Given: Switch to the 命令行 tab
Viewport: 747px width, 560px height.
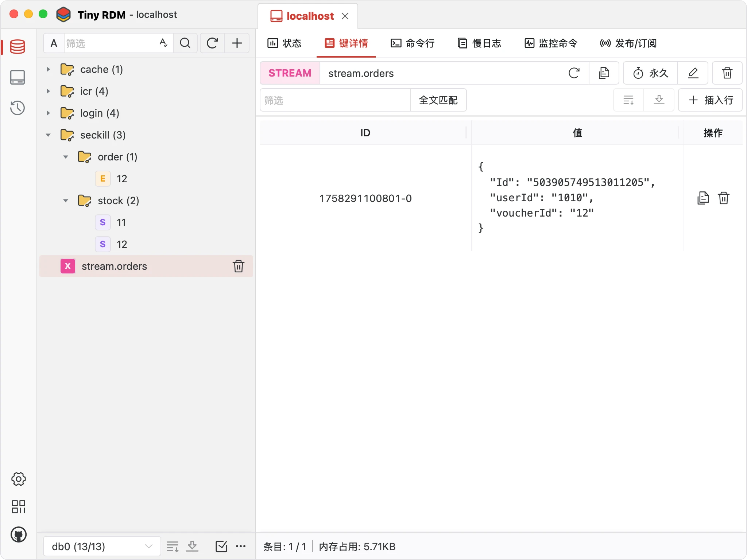Looking at the screenshot, I should click(x=413, y=43).
